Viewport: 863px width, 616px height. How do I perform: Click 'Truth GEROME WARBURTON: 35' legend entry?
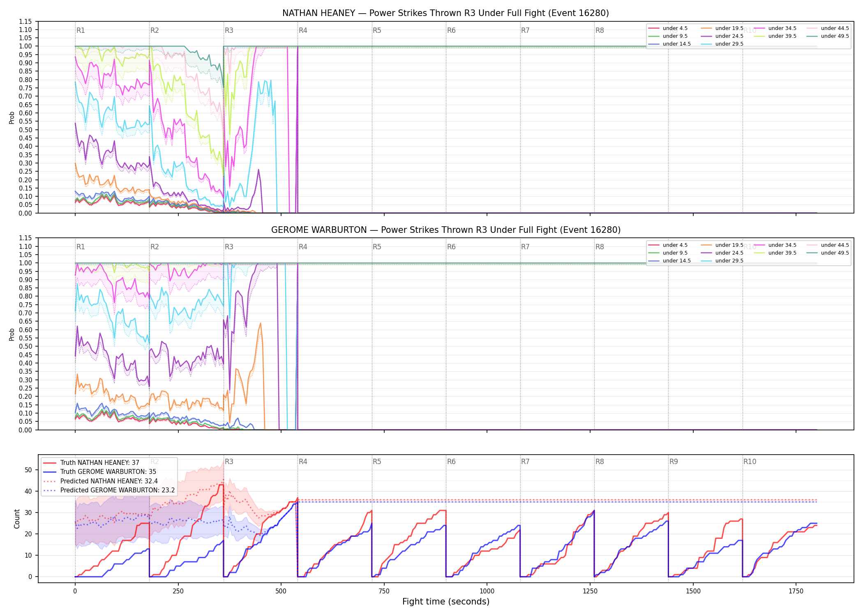tap(100, 472)
